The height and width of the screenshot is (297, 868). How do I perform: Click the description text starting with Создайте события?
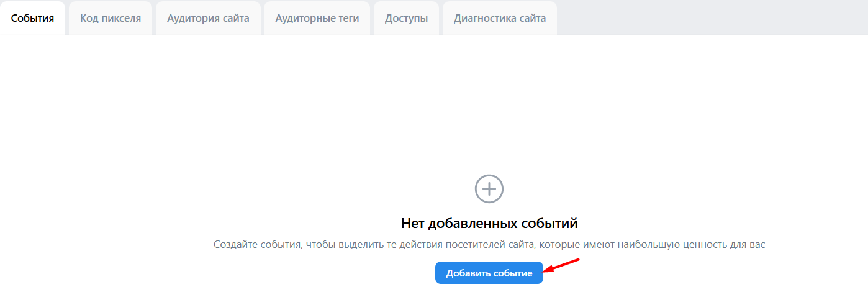(489, 245)
